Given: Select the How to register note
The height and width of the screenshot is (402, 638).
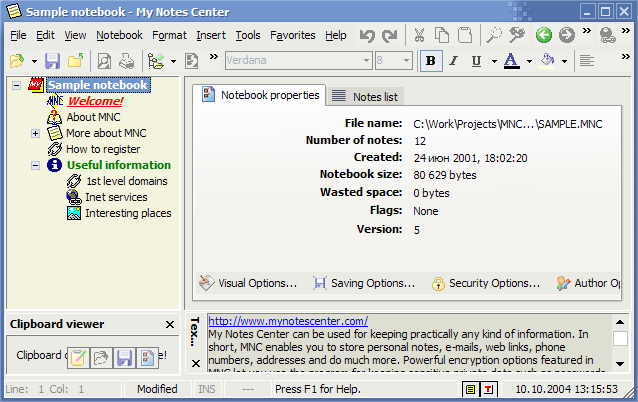Looking at the screenshot, I should pyautogui.click(x=103, y=149).
